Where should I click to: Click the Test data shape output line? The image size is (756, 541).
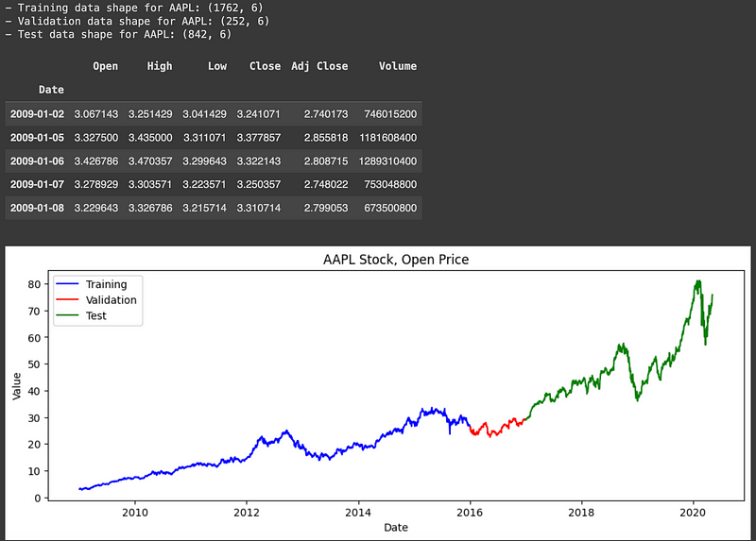pos(119,34)
